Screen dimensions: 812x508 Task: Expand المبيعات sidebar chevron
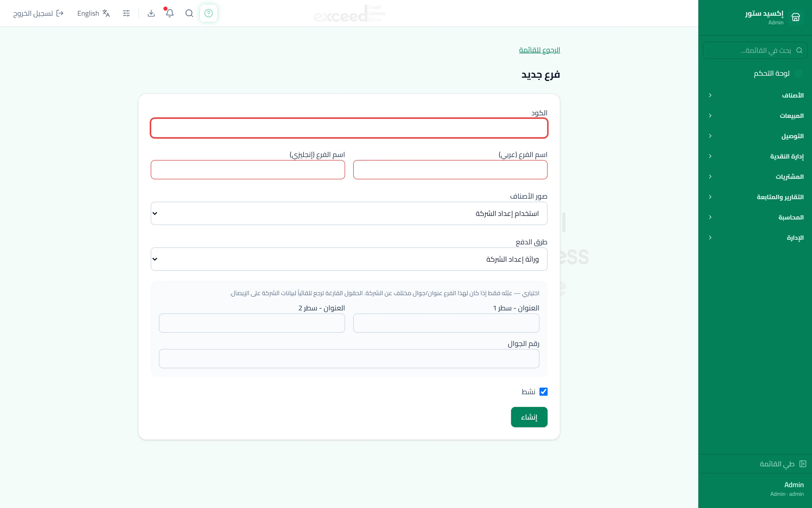coord(710,116)
